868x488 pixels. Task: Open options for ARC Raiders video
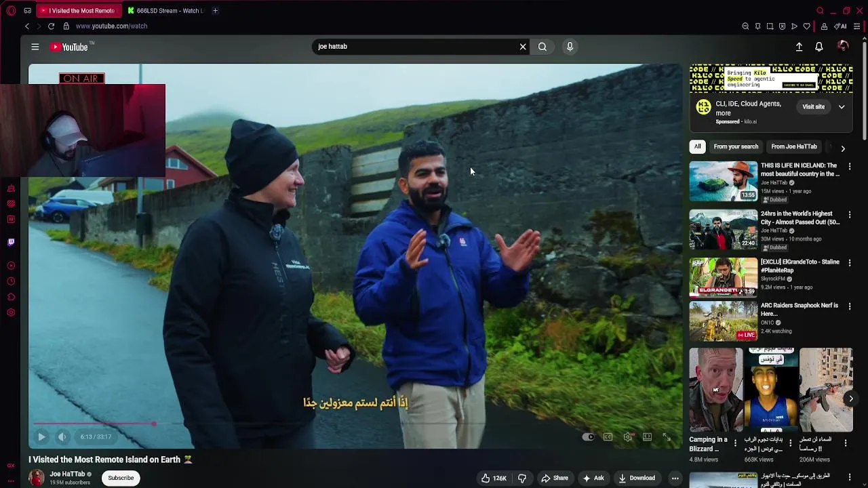coord(849,306)
